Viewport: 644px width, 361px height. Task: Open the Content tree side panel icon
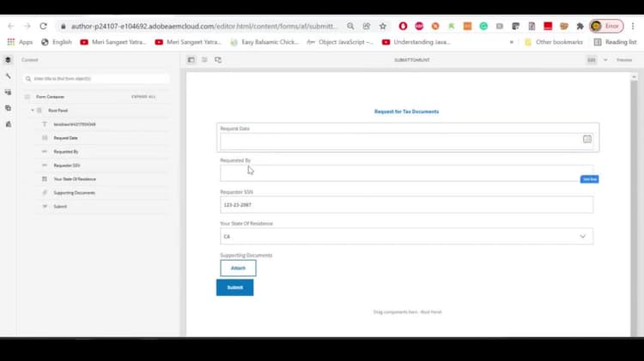click(8, 60)
